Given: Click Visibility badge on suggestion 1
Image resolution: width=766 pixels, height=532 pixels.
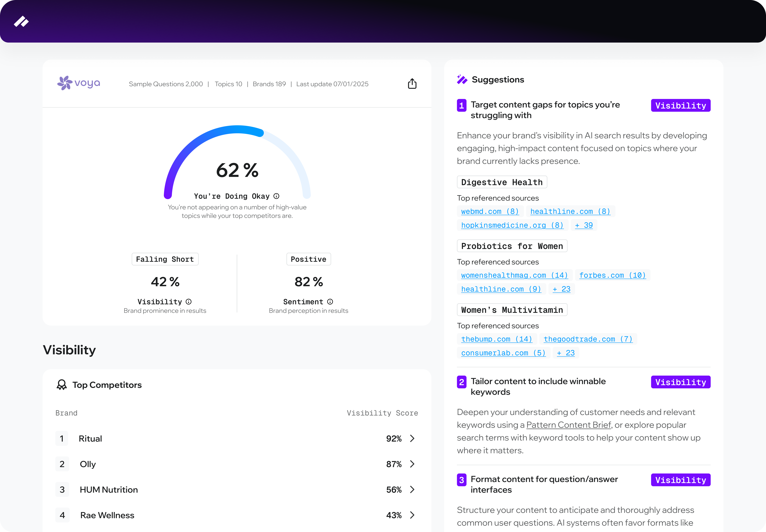Looking at the screenshot, I should (x=680, y=106).
